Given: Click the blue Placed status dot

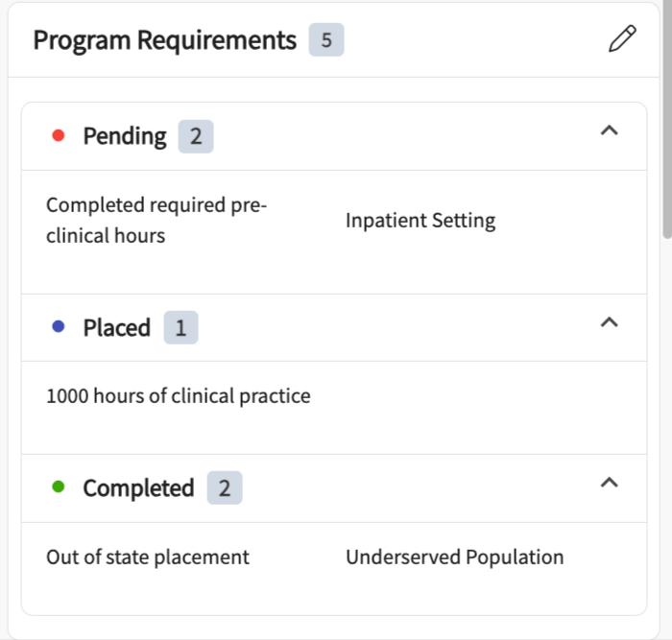Looking at the screenshot, I should [58, 328].
